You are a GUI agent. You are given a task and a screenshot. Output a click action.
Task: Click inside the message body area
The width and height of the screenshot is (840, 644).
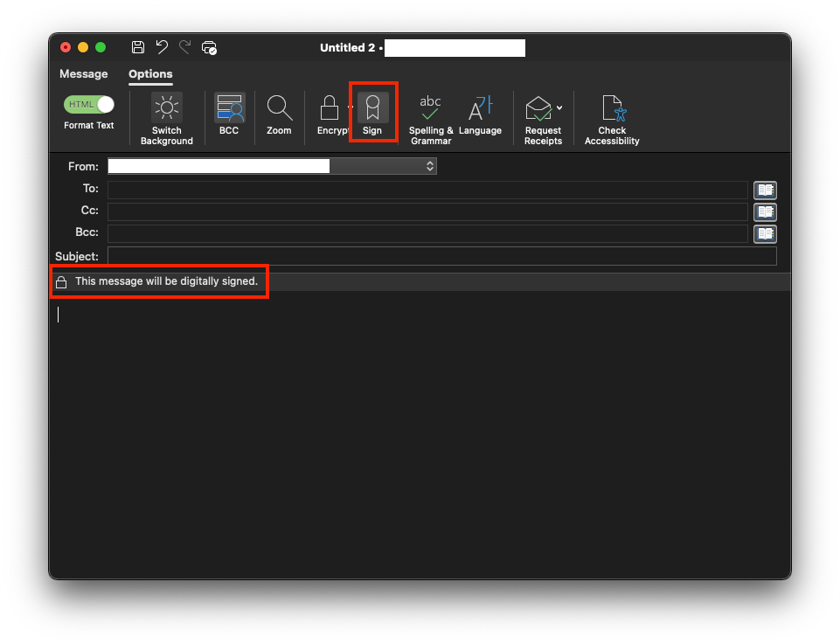420,433
